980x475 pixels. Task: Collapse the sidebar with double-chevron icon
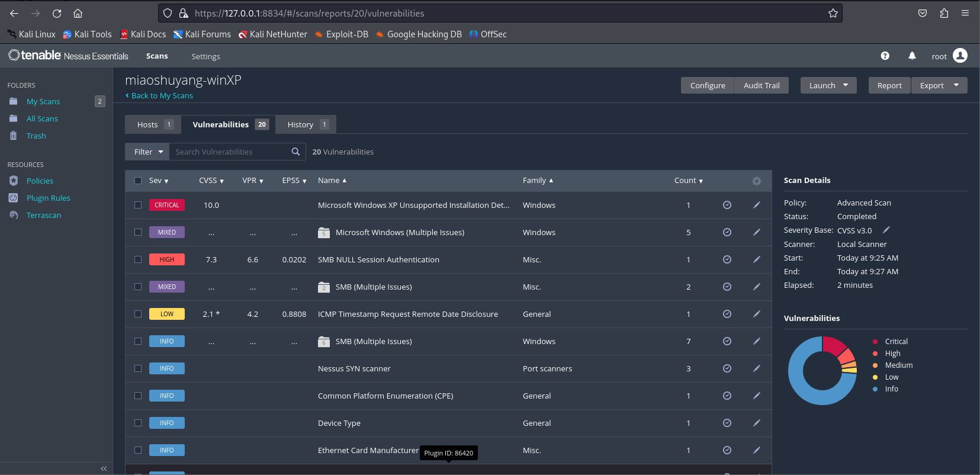coord(104,468)
